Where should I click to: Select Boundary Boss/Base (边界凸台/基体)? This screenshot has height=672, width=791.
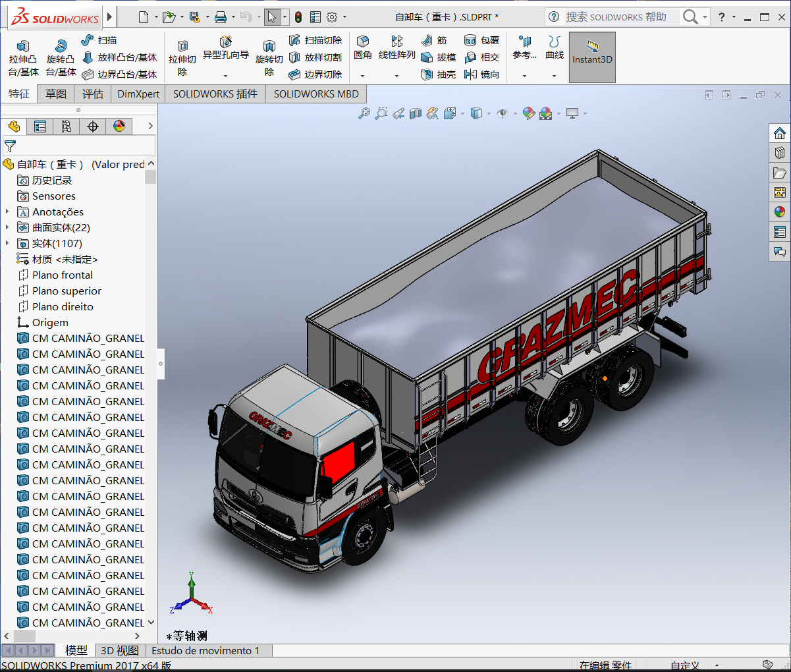pyautogui.click(x=119, y=74)
